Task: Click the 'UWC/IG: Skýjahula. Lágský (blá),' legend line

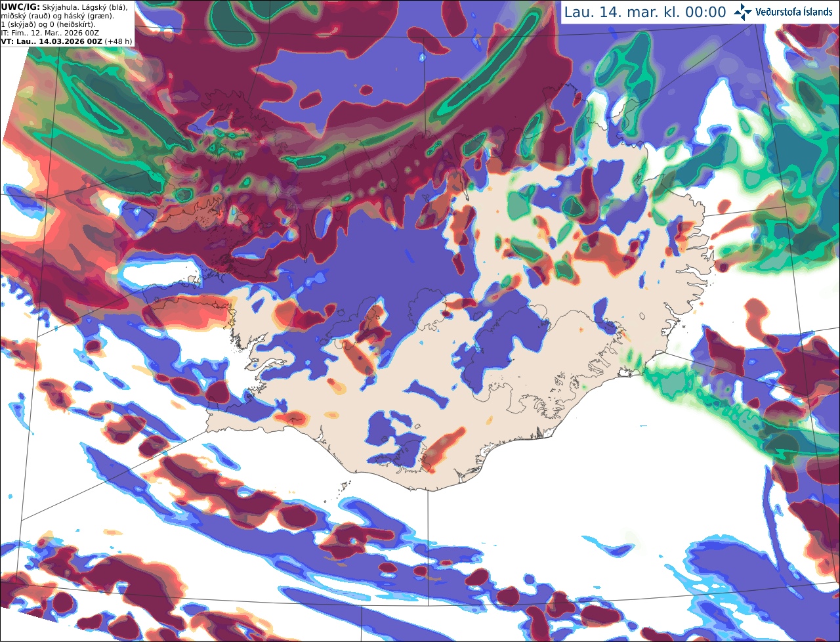Action: [x=64, y=7]
